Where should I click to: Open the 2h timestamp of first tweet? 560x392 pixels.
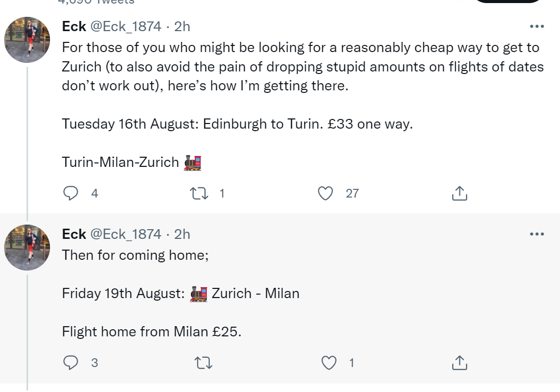tap(182, 27)
